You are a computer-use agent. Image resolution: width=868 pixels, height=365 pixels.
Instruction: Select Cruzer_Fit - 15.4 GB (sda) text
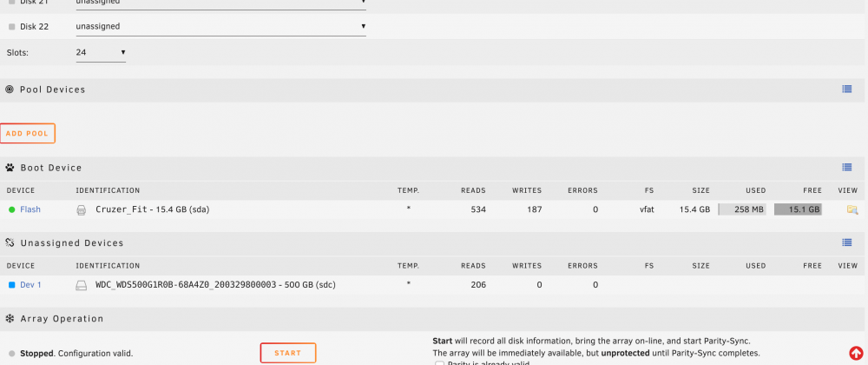tap(153, 209)
